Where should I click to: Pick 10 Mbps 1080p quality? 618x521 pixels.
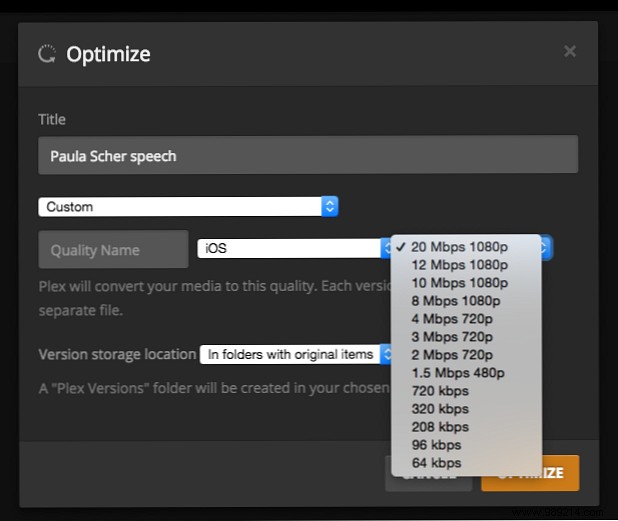click(466, 283)
